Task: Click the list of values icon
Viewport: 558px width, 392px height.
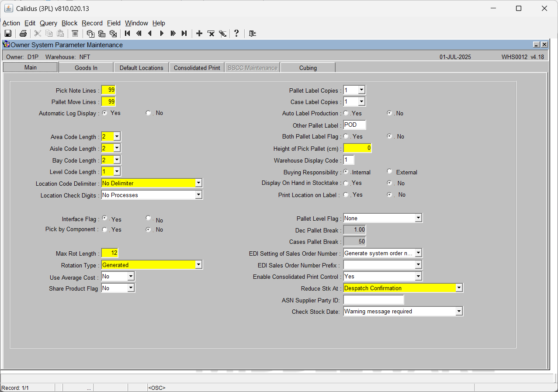Action: click(x=75, y=33)
